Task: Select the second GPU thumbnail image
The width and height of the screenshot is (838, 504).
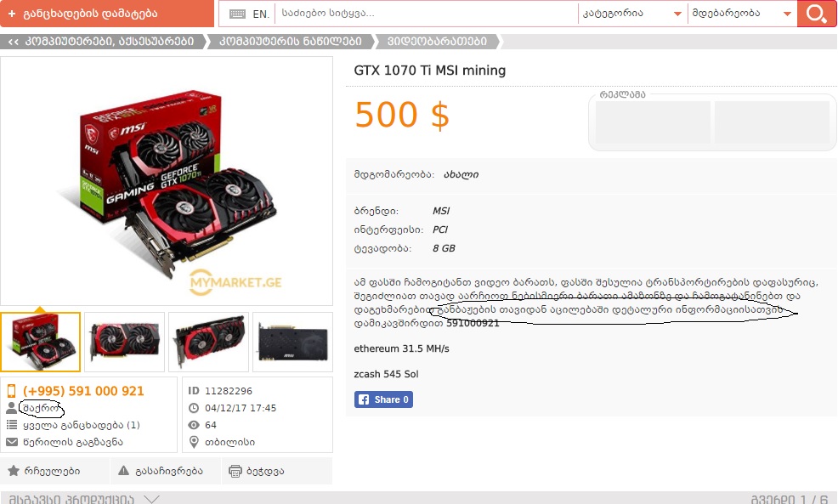Action: 125,342
